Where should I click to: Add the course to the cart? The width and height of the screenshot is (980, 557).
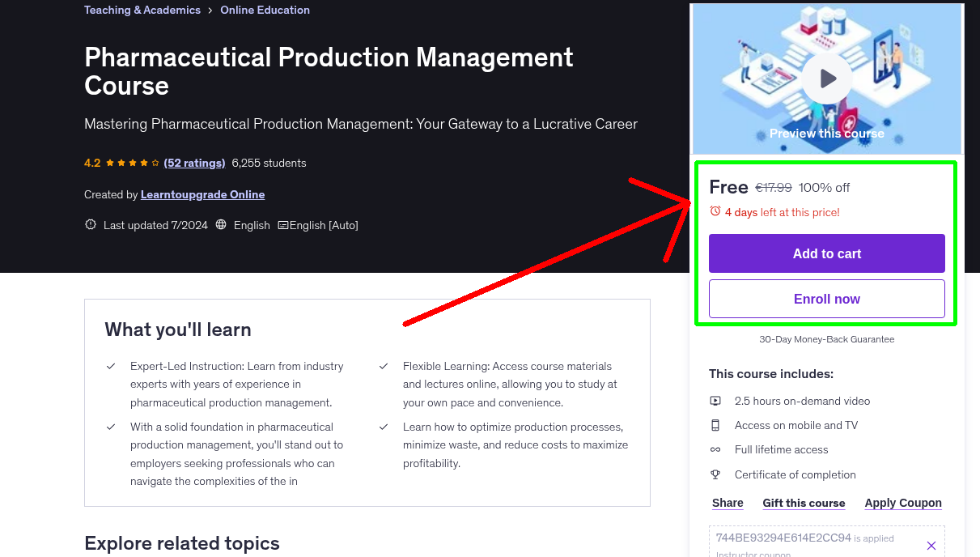(826, 253)
